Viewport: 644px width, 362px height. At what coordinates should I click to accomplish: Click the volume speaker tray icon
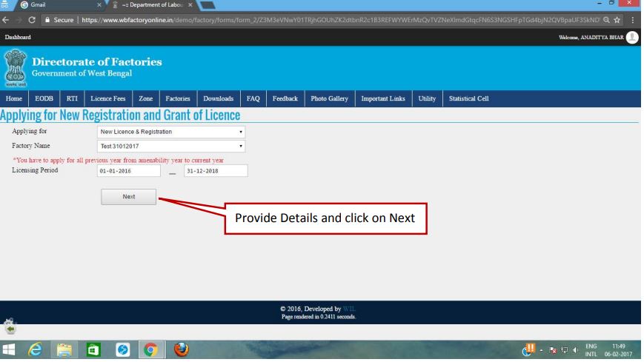pos(575,350)
